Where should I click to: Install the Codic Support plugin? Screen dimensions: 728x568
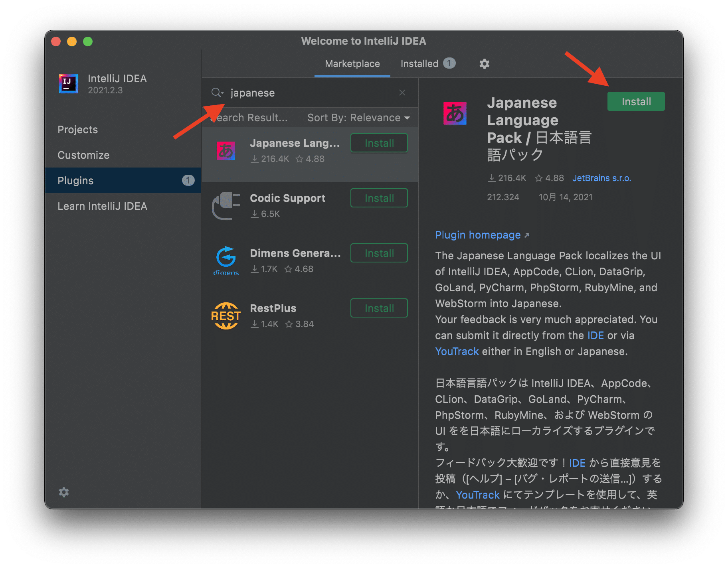(x=379, y=198)
